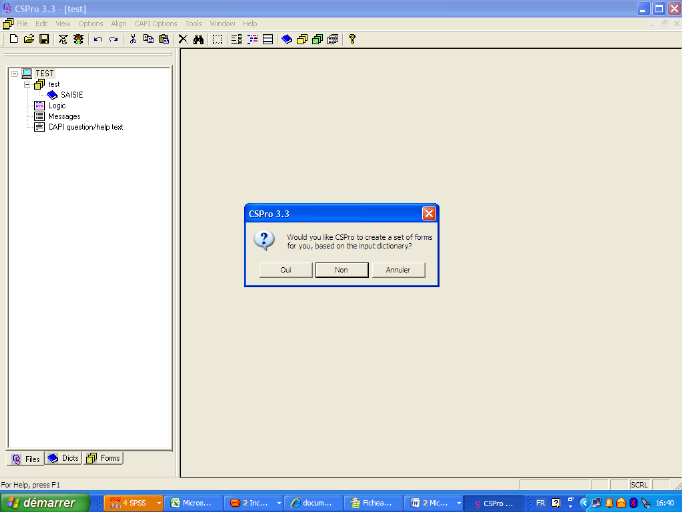
Task: Click Oui in the CSPro dialog
Action: point(286,270)
